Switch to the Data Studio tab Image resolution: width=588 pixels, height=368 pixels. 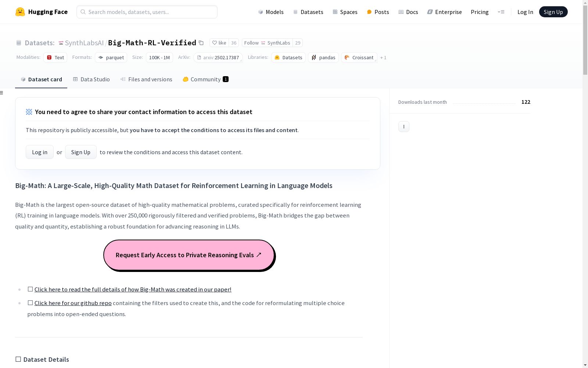92,79
